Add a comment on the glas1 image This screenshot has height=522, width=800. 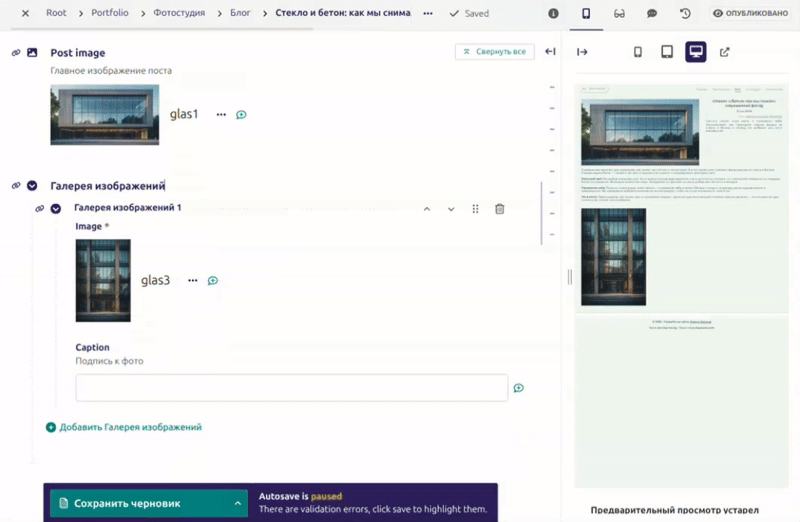(x=241, y=114)
